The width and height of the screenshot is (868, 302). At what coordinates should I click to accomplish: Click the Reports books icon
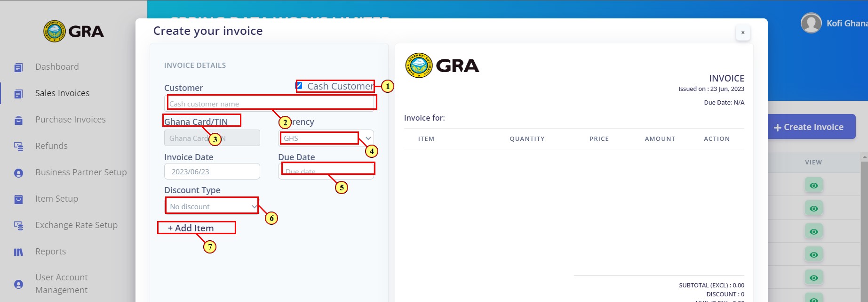click(x=18, y=252)
